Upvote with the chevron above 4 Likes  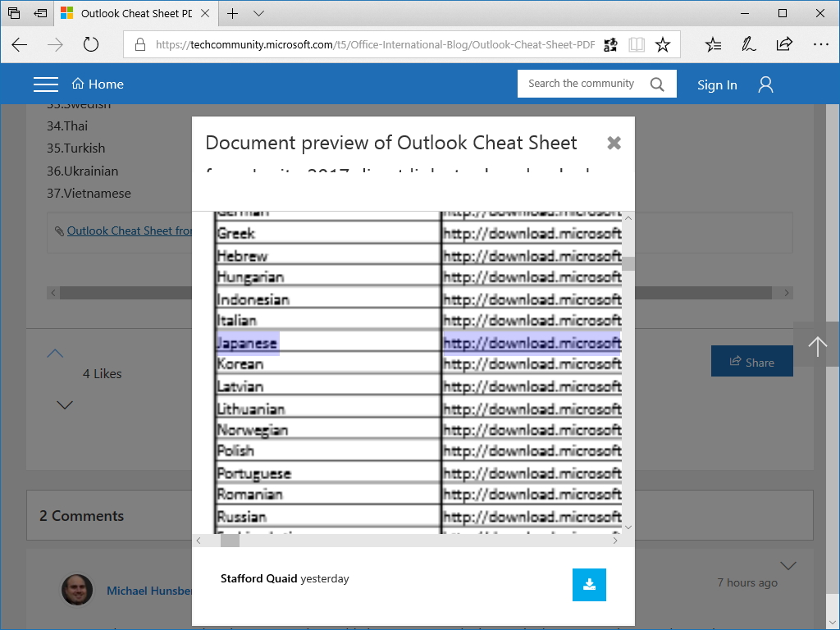point(55,353)
